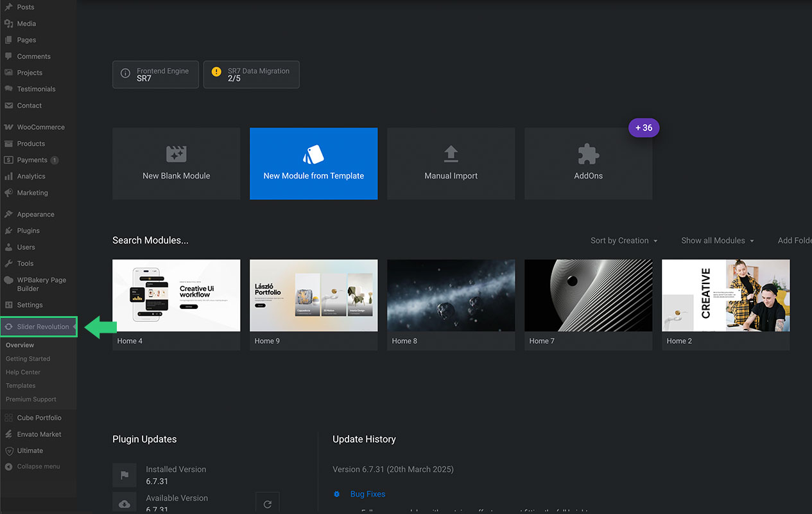
Task: Click the New Blank Module icon
Action: (x=176, y=154)
